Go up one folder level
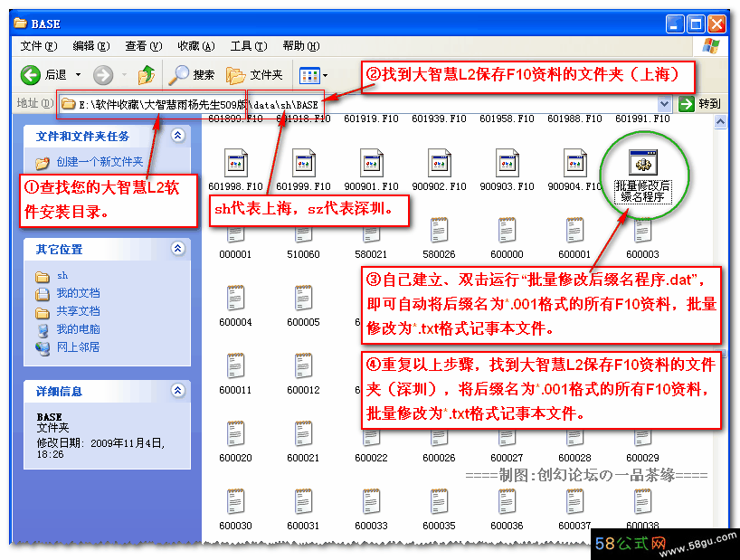This screenshot has height=560, width=740. [x=147, y=75]
